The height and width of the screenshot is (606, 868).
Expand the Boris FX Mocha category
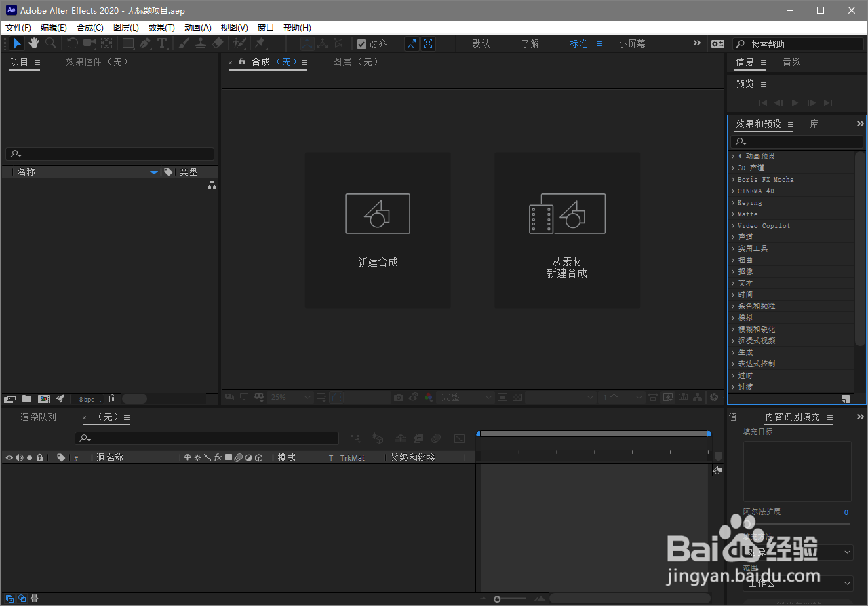(733, 179)
